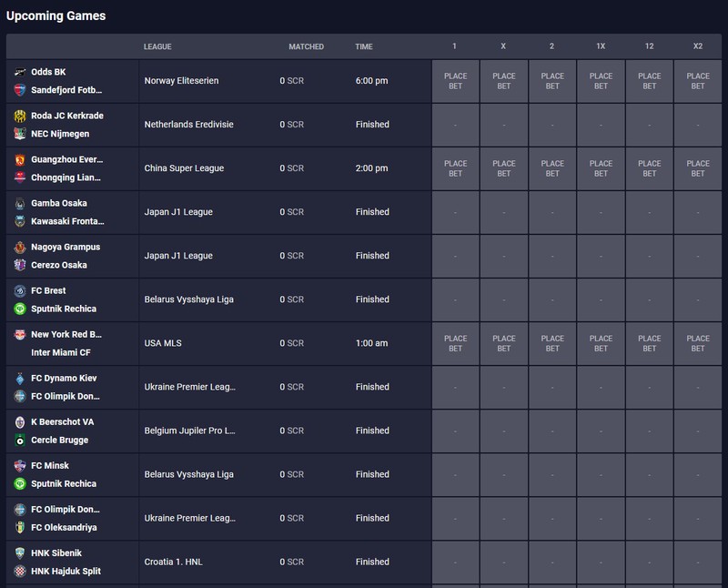This screenshot has height=588, width=728.
Task: Click FC Olimpik Don... logo under Dynamo Kiev
Action: click(x=20, y=396)
